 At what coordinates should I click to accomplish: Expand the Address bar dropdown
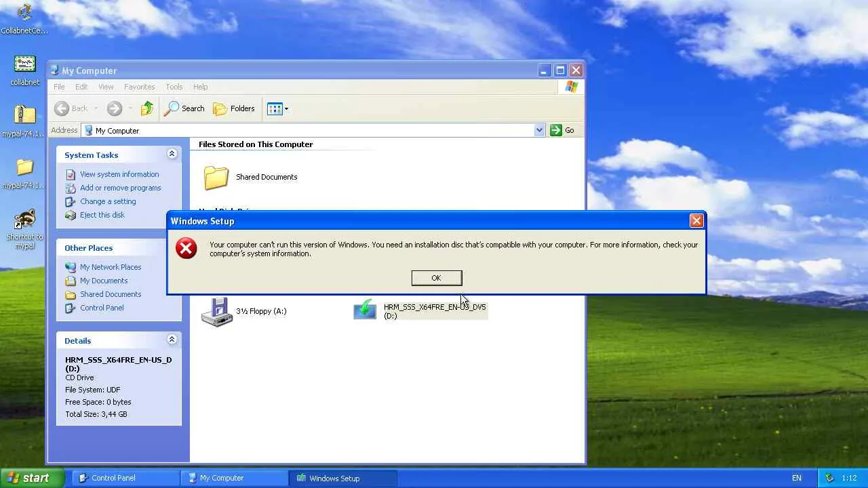tap(540, 130)
